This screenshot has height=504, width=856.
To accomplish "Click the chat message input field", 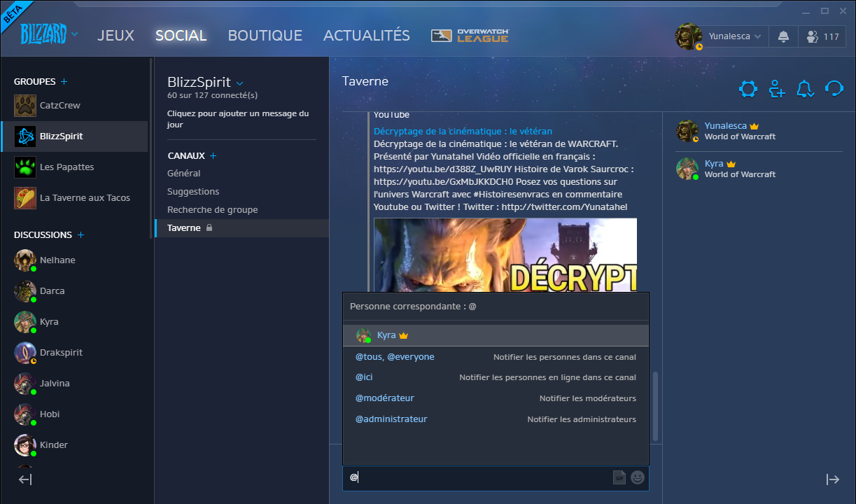I will (483, 477).
